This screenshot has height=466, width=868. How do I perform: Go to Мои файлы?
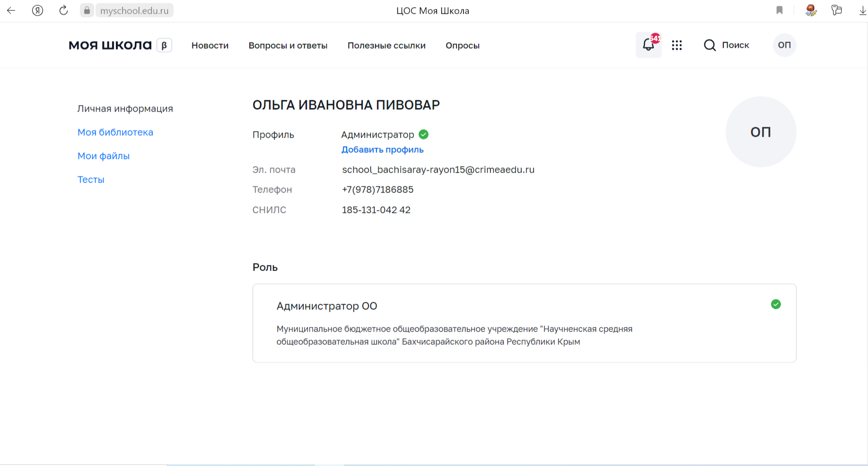pos(103,156)
